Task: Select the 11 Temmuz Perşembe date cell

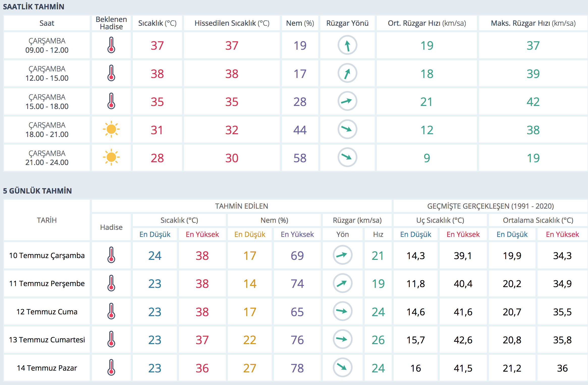Action: (x=47, y=284)
